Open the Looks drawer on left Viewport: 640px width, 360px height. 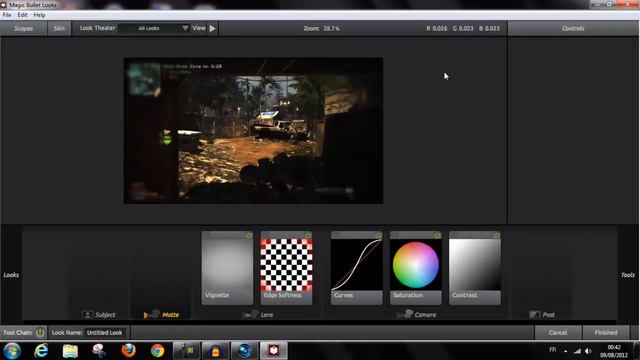[x=11, y=275]
